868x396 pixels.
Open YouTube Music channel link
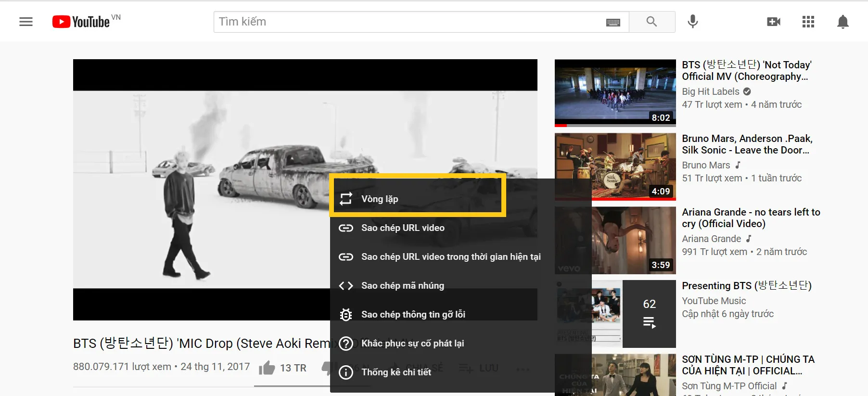[714, 301]
